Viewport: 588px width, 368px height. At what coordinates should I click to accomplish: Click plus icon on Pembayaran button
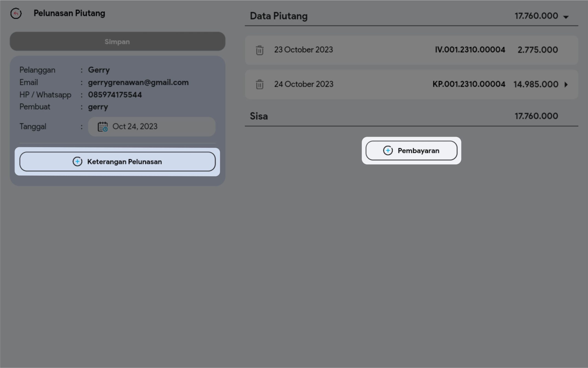pyautogui.click(x=388, y=151)
